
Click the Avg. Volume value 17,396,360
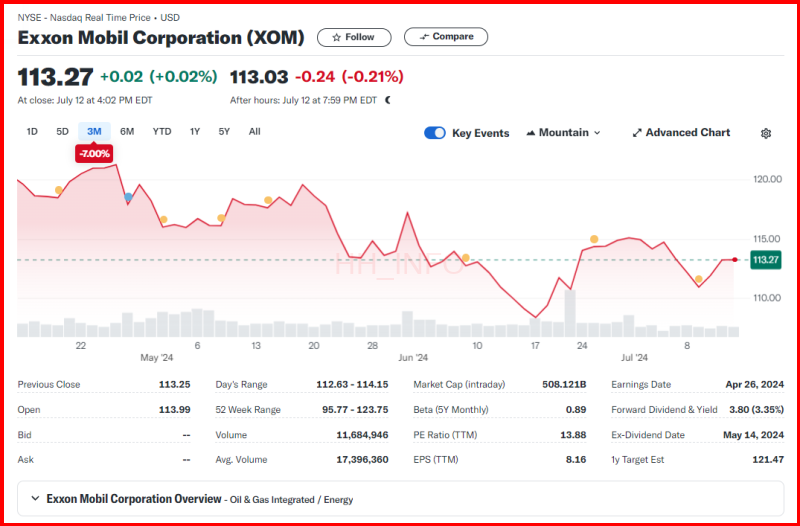click(362, 460)
